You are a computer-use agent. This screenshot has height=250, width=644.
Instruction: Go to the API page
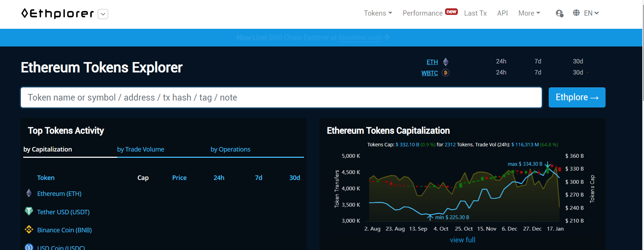[x=502, y=13]
